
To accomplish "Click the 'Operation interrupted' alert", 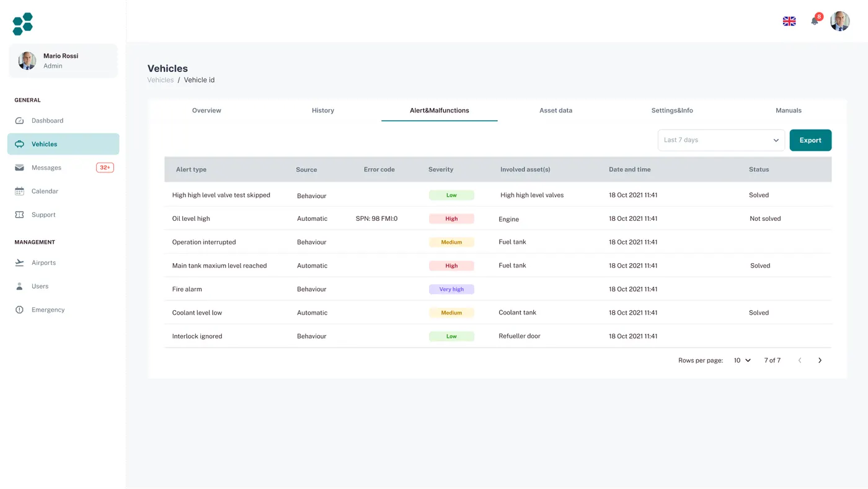I will point(204,242).
